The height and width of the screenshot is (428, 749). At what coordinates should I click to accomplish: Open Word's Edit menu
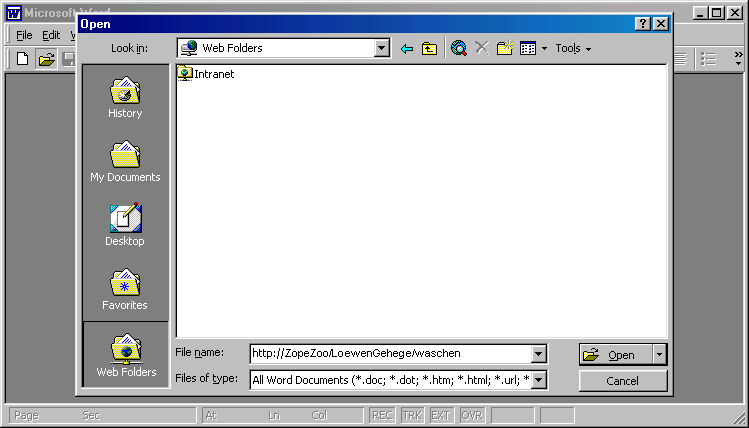point(51,35)
